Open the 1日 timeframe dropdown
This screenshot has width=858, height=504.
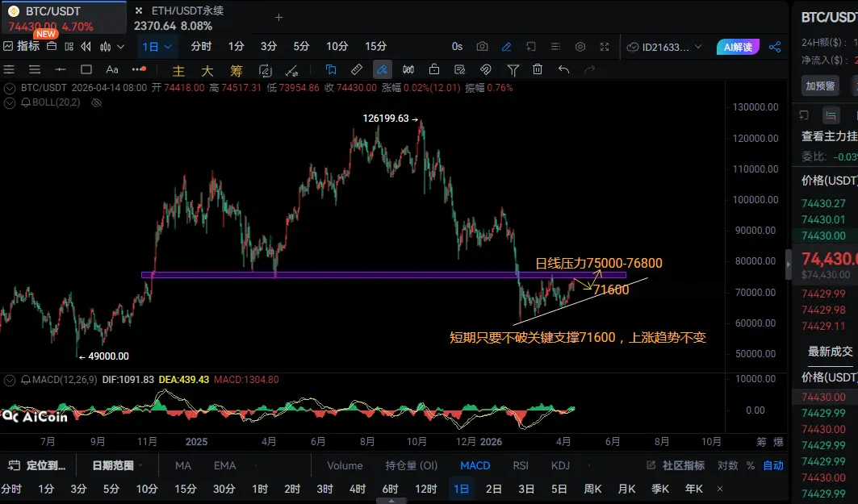(157, 47)
